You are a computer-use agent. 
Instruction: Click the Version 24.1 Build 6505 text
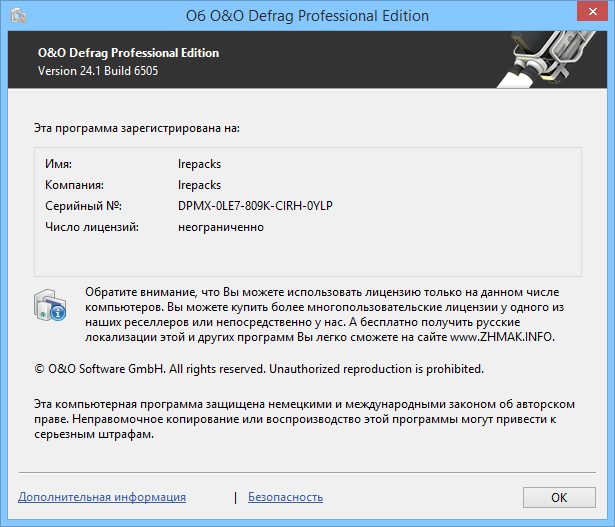point(98,71)
